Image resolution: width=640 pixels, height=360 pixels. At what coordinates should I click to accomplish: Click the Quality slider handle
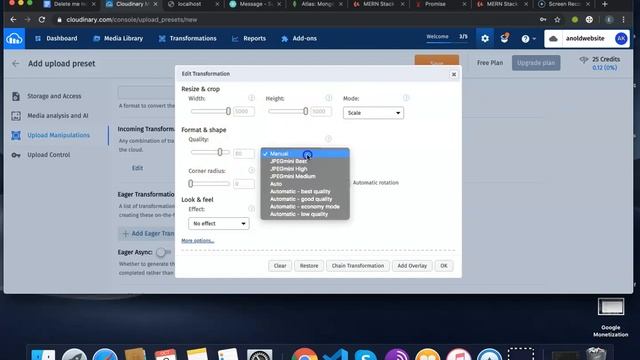click(220, 152)
